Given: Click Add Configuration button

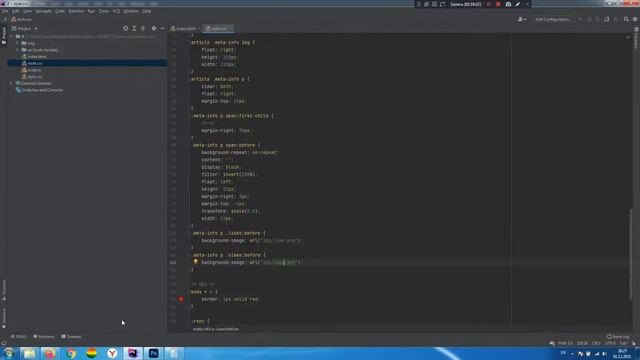Looking at the screenshot, I should point(553,19).
